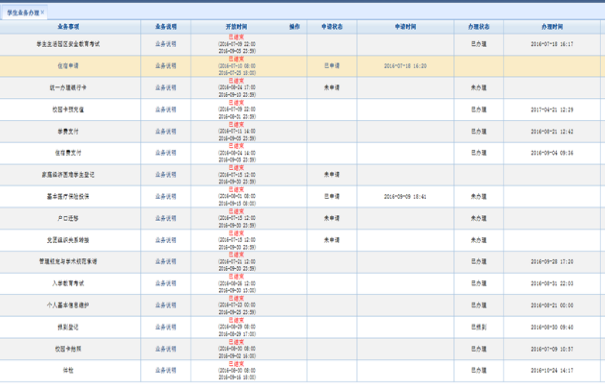Click the 业务事项 column header

(x=68, y=27)
